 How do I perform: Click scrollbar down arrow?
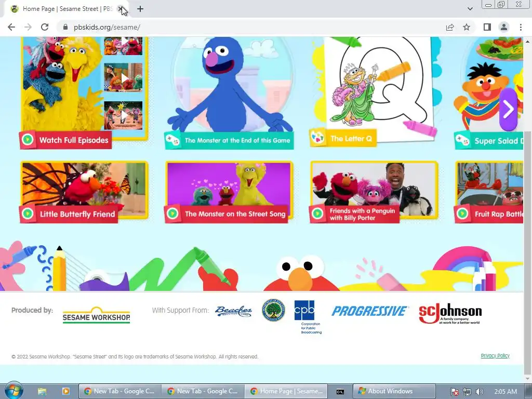tap(528, 379)
